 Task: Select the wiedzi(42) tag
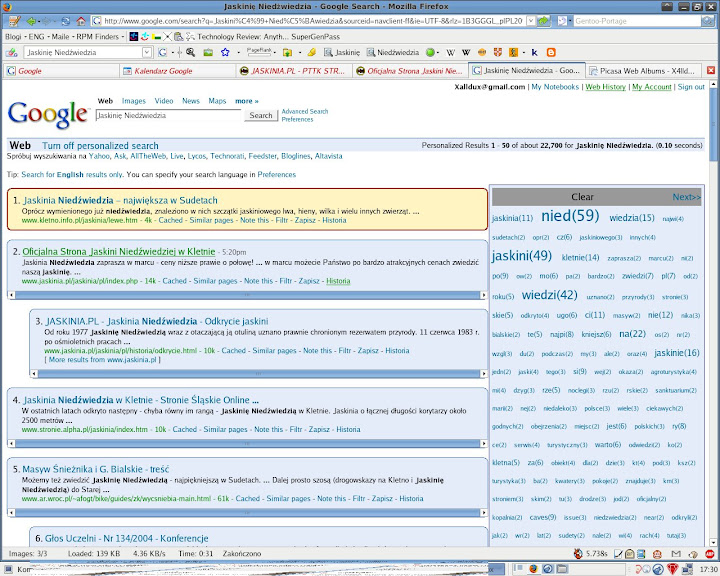click(x=550, y=295)
